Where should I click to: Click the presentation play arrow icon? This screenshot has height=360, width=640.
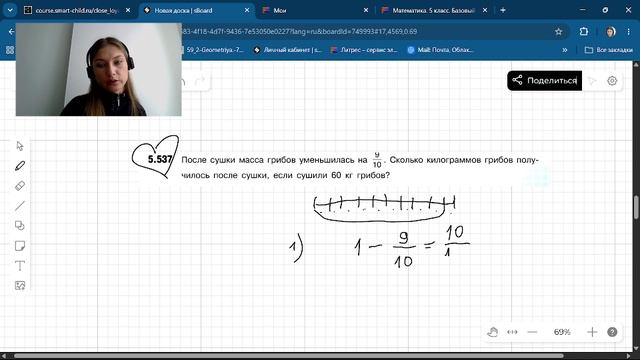coord(592,81)
